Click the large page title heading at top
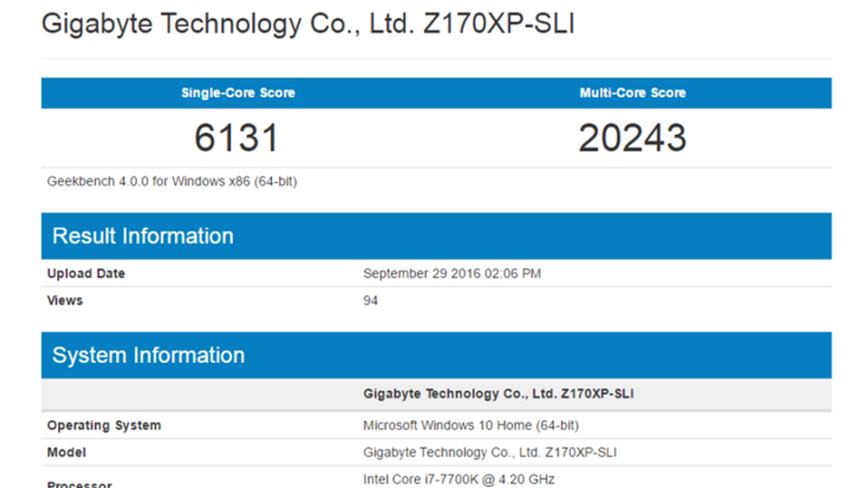This screenshot has width=868, height=488. (308, 24)
